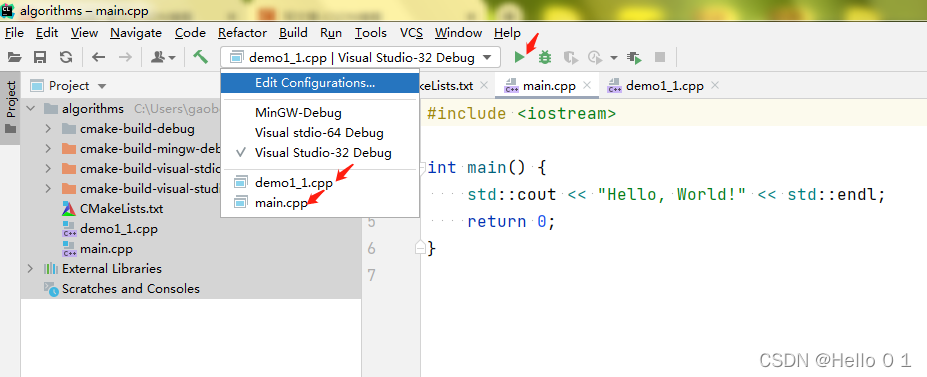Open the Navigate menu
The image size is (927, 377).
pos(136,32)
